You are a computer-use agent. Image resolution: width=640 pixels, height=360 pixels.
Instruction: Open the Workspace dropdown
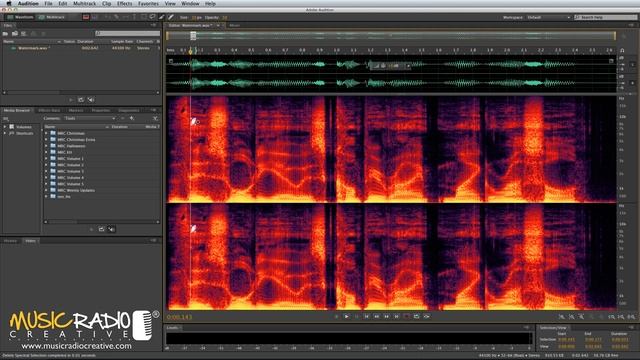(x=549, y=18)
